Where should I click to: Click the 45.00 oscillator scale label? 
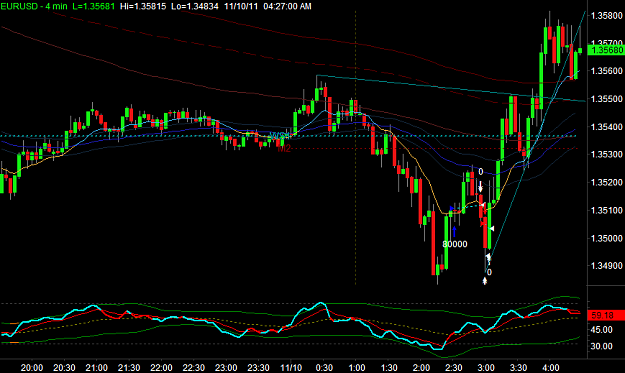coord(601,330)
